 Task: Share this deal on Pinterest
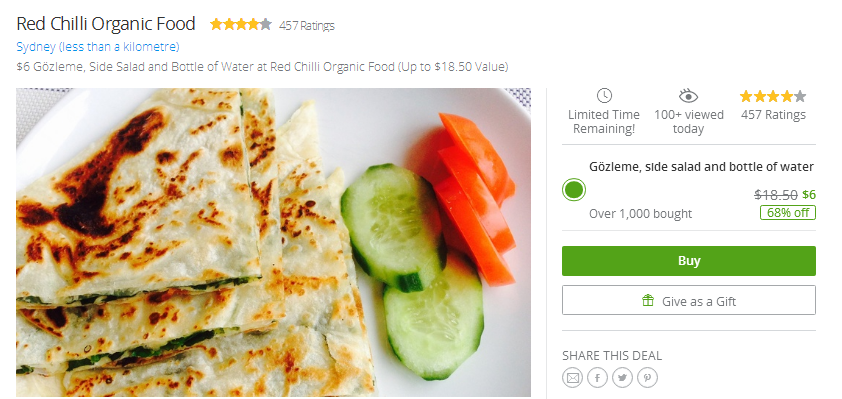click(647, 378)
